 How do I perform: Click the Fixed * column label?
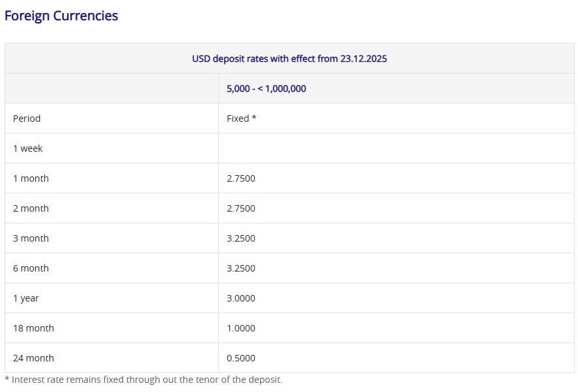coord(241,119)
